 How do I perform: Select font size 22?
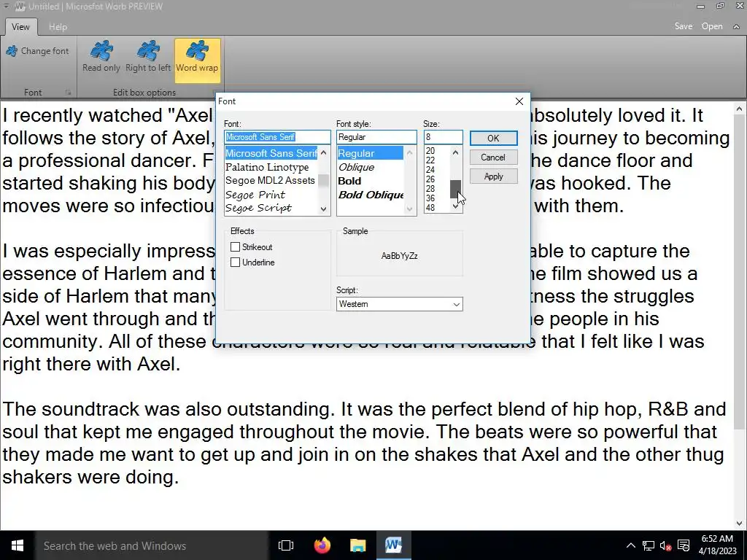(x=430, y=160)
